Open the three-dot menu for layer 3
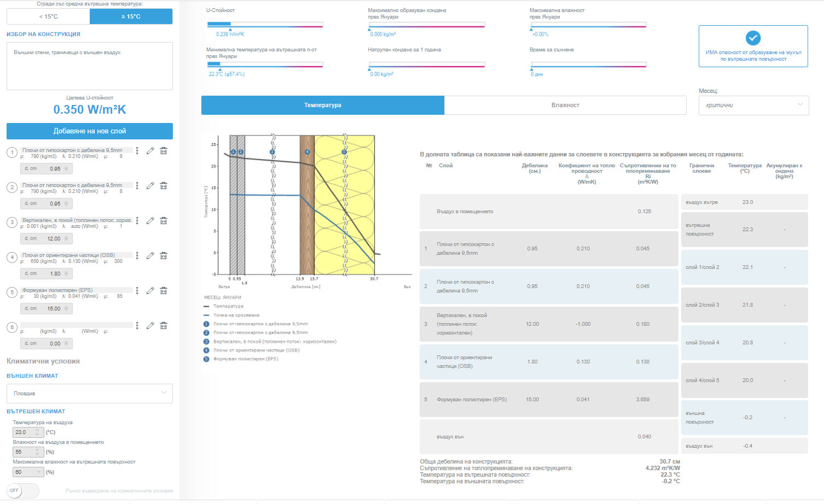This screenshot has width=824, height=504. click(137, 221)
